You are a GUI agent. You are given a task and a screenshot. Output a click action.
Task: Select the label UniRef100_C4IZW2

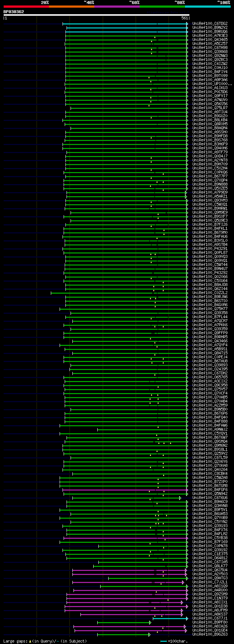click(210, 64)
